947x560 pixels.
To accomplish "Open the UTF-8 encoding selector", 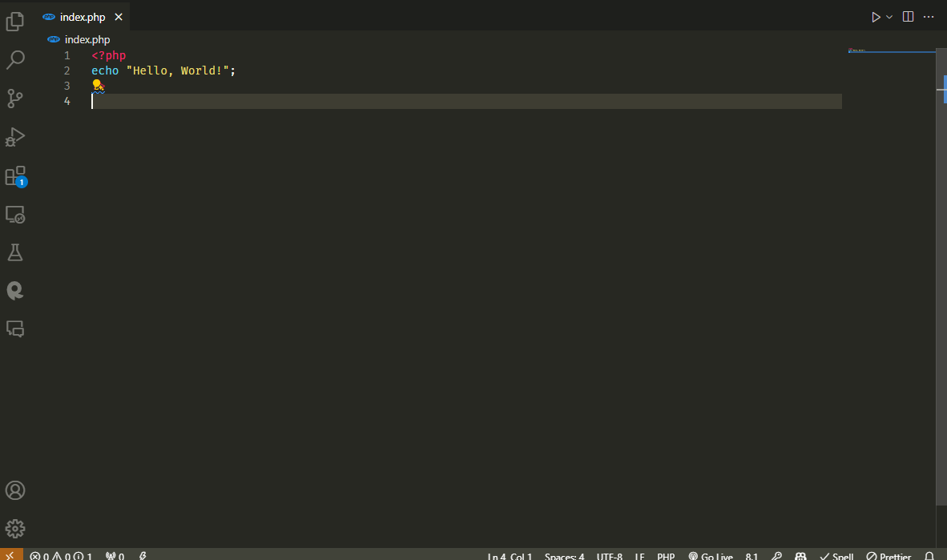I will [x=609, y=555].
